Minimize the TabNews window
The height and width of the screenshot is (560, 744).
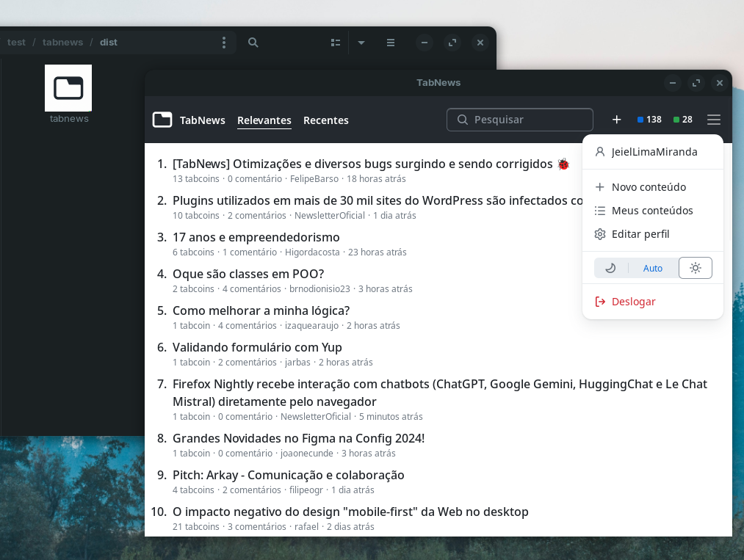[672, 83]
